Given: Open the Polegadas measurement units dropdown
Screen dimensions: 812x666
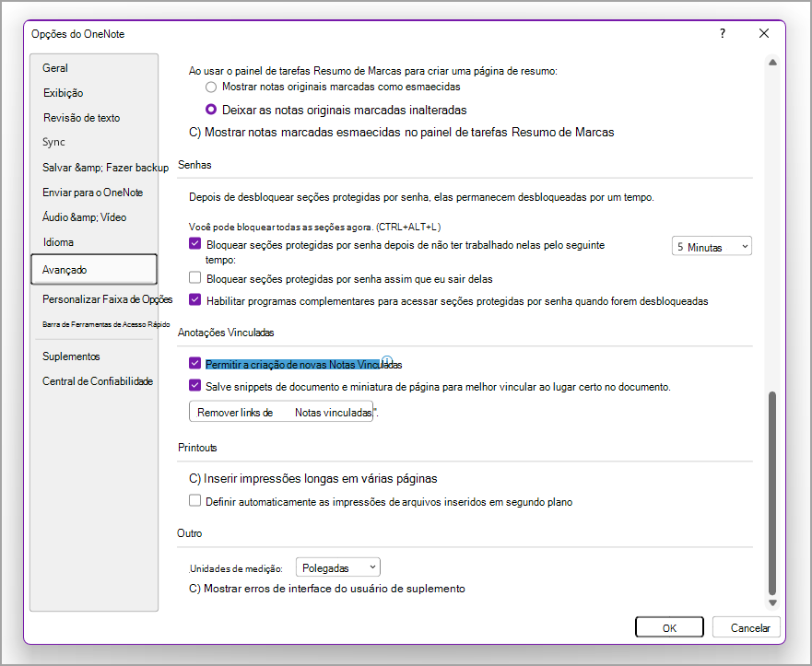Looking at the screenshot, I should (337, 567).
